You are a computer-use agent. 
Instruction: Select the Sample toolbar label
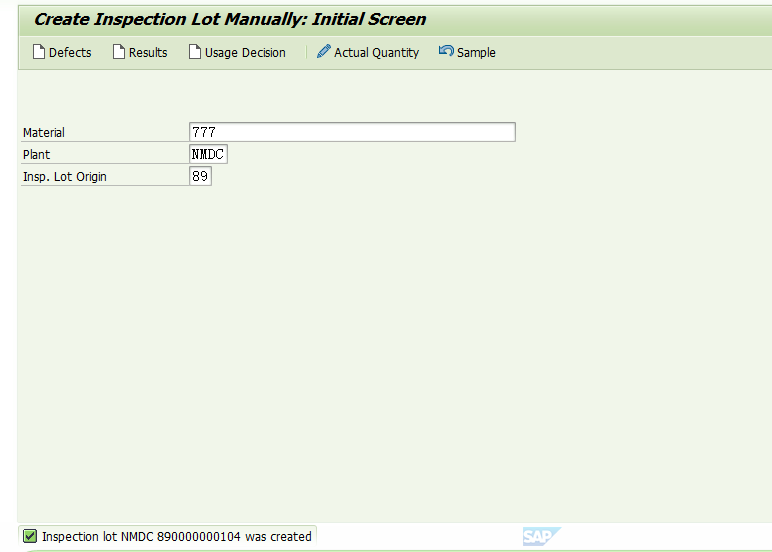click(x=476, y=53)
